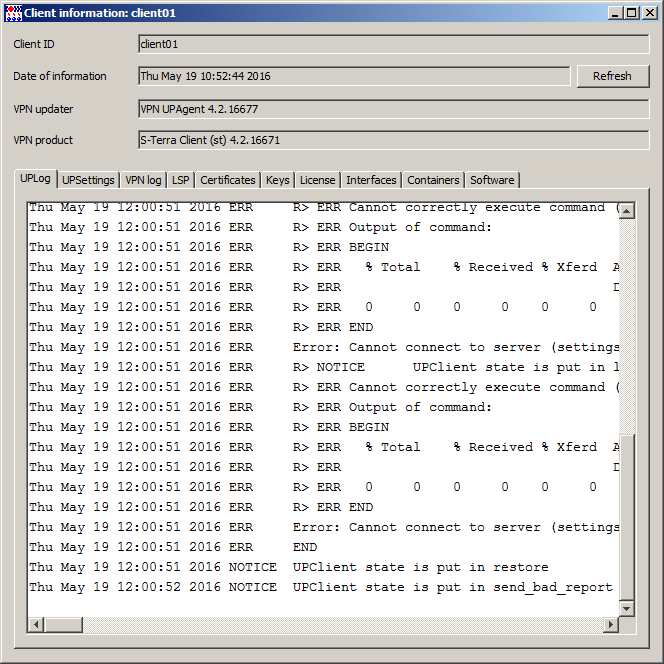Open the Certificates tab
This screenshot has width=664, height=664.
(x=227, y=180)
